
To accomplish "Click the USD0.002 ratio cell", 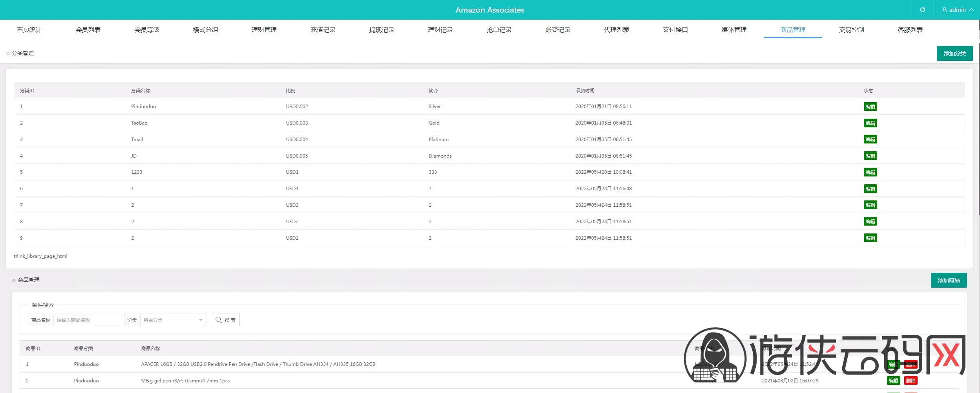I will click(x=297, y=107).
